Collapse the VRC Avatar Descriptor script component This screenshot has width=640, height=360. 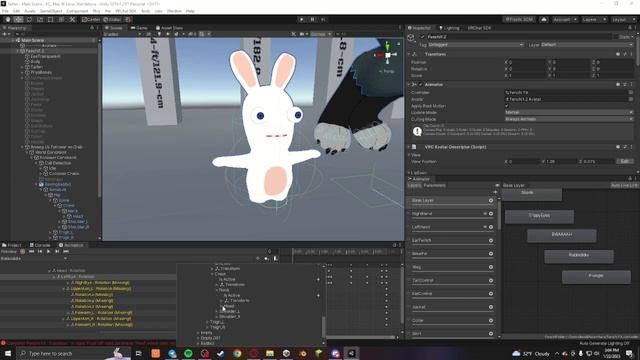click(x=409, y=147)
